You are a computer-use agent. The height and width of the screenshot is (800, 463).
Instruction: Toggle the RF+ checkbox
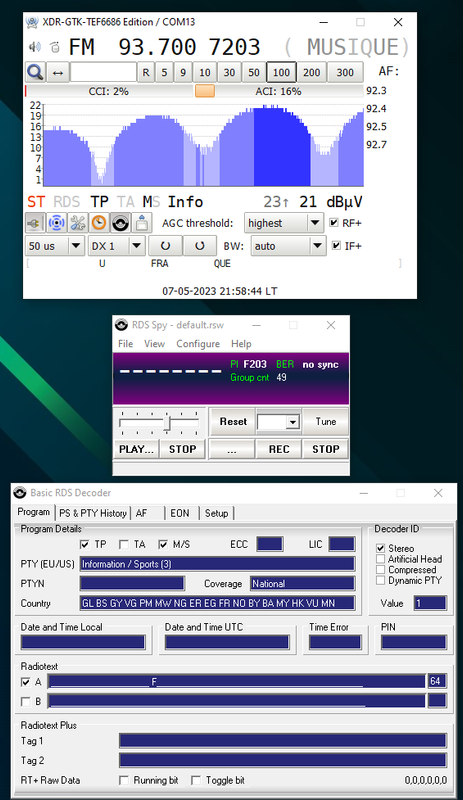(x=334, y=222)
